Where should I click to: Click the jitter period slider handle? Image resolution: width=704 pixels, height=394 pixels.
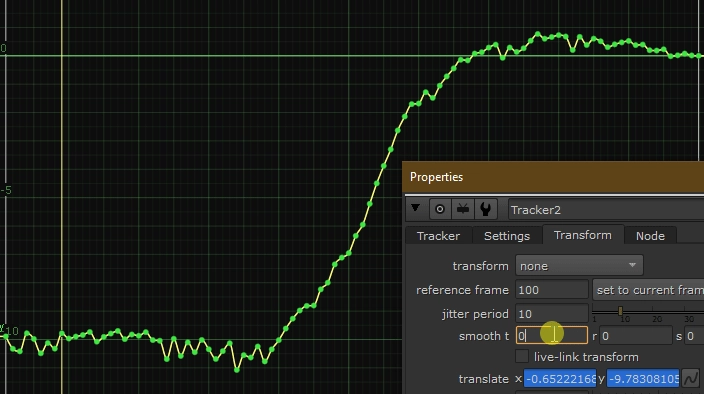620,311
